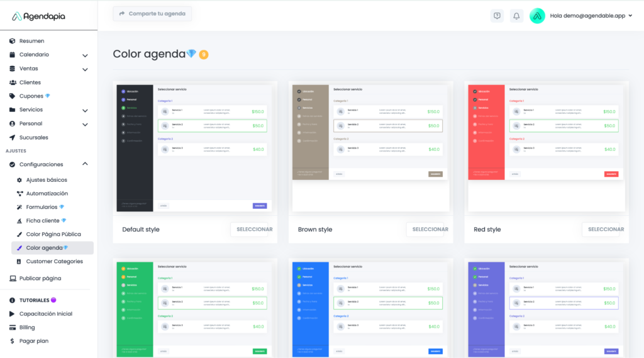Click the Agendapia logo
The width and height of the screenshot is (644, 358).
click(x=39, y=16)
